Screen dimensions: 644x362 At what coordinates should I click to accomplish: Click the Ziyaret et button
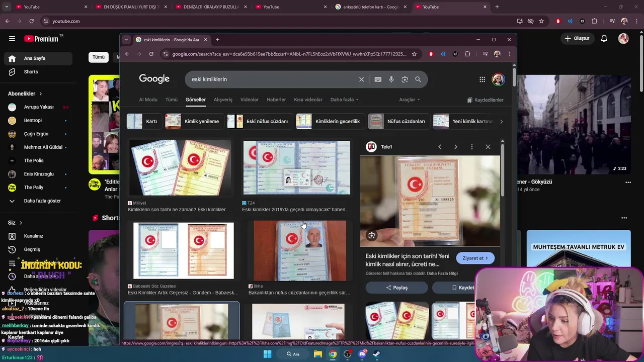(475, 258)
